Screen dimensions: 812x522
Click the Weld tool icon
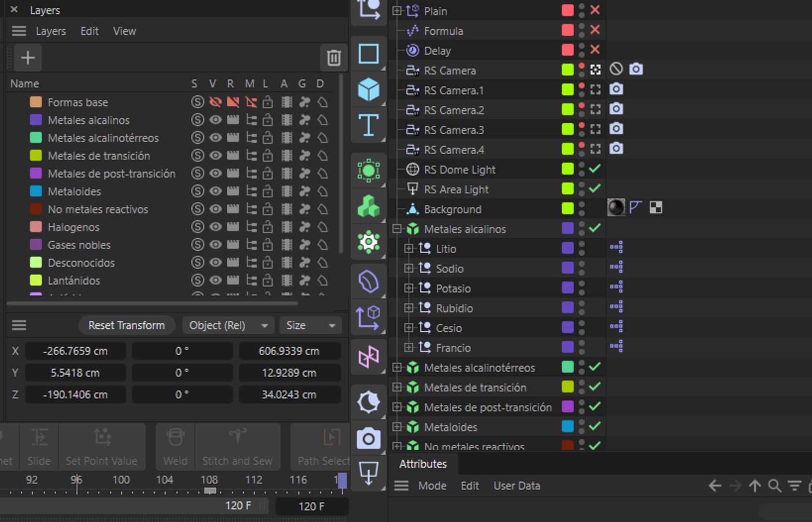pyautogui.click(x=175, y=447)
